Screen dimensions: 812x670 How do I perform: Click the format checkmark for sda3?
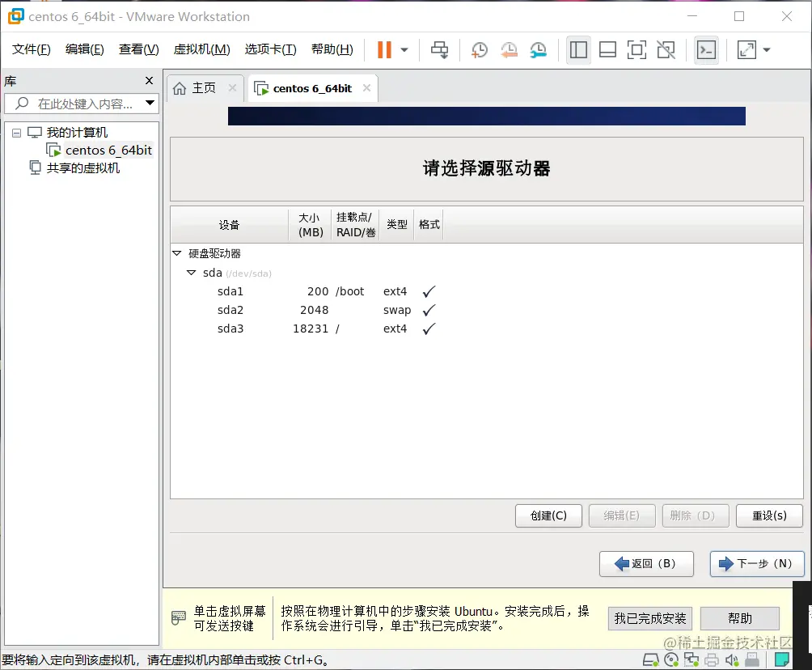click(x=429, y=329)
